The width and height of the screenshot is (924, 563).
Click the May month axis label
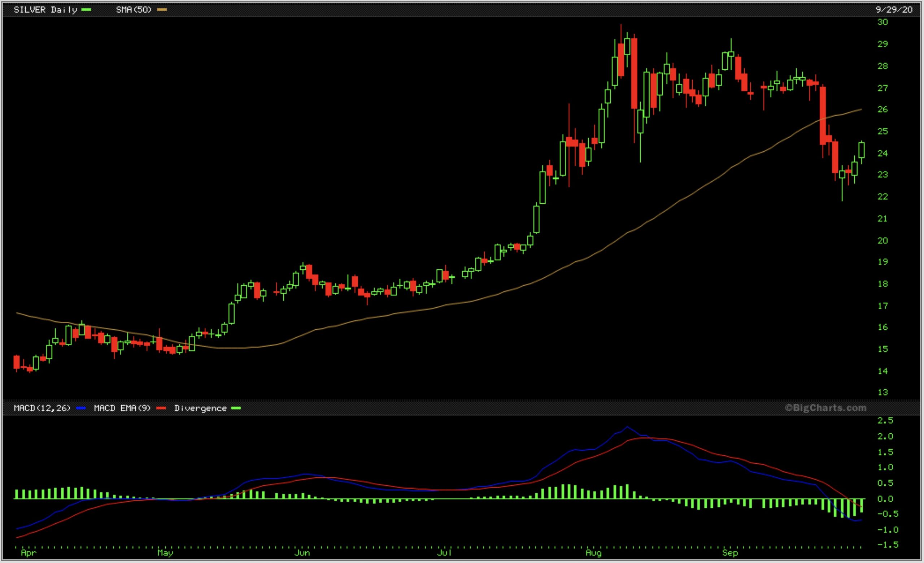pos(165,553)
